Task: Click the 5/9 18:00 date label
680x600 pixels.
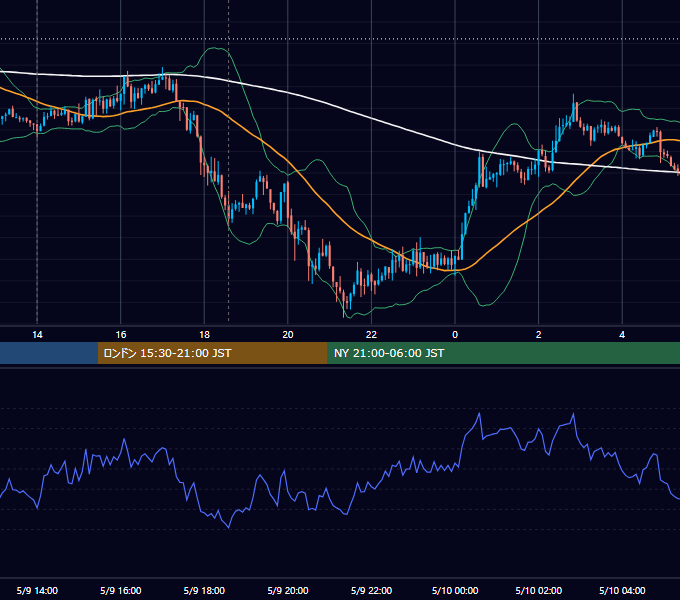Action: pyautogui.click(x=204, y=590)
